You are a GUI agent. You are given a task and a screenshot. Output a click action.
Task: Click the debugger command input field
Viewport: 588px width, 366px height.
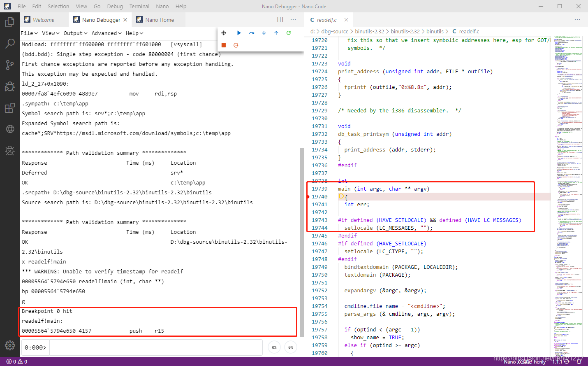point(156,347)
